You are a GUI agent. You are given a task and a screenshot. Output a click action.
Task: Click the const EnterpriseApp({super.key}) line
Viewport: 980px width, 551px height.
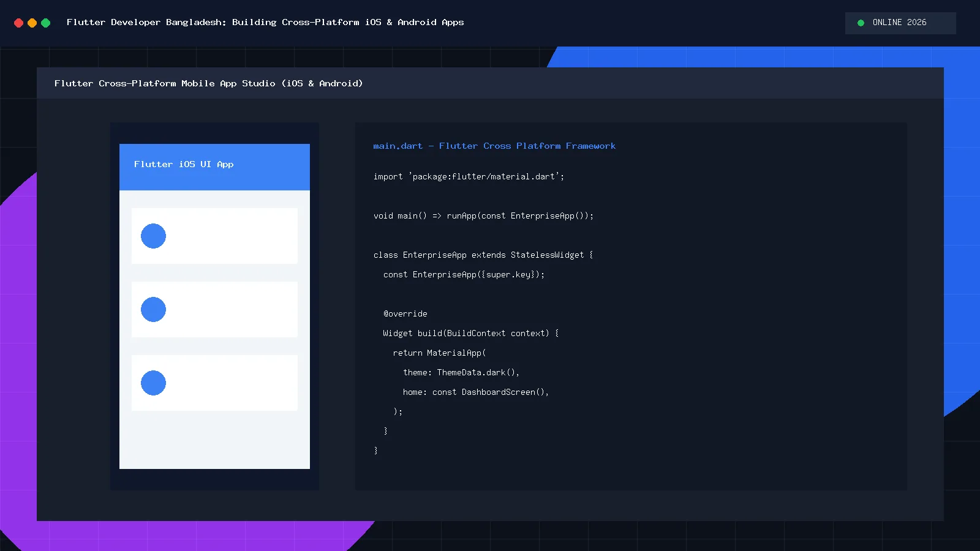point(464,274)
